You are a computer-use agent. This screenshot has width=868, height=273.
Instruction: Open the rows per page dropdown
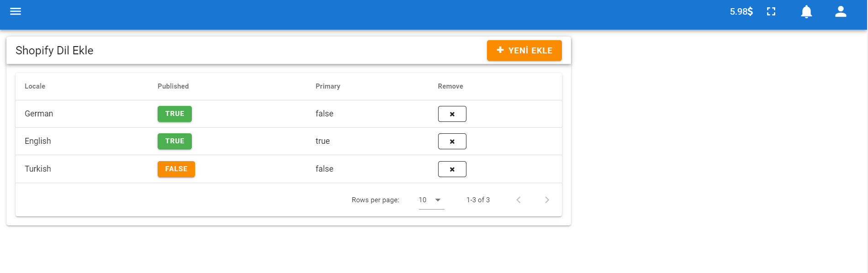pyautogui.click(x=431, y=200)
